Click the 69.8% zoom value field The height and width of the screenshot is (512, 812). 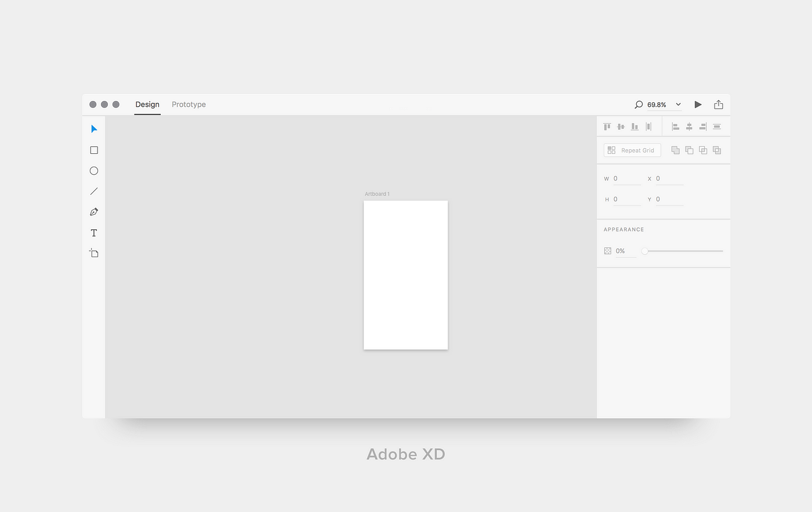tap(657, 105)
